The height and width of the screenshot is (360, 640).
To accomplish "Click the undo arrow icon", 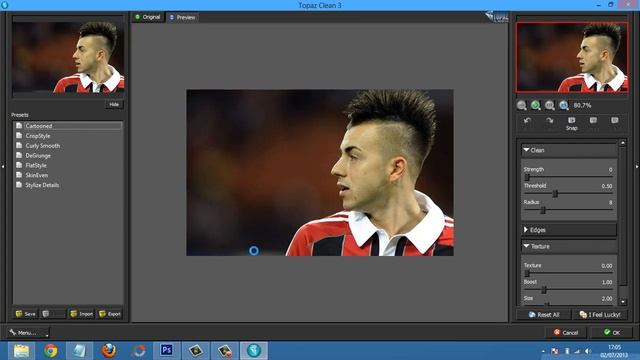I will click(x=527, y=120).
